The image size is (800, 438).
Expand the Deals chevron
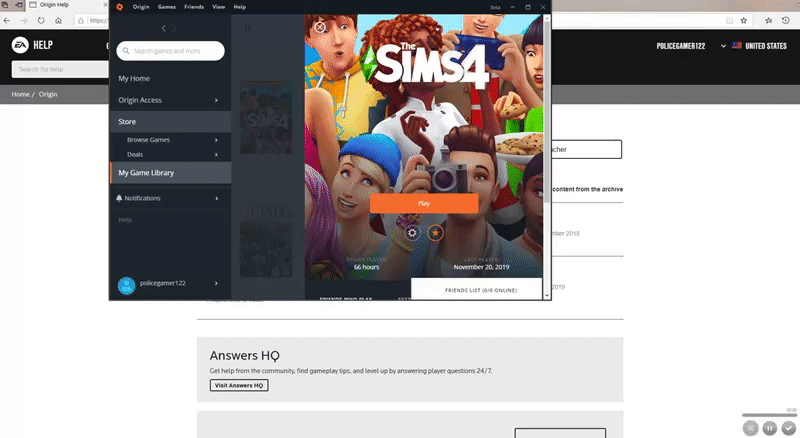pos(216,155)
